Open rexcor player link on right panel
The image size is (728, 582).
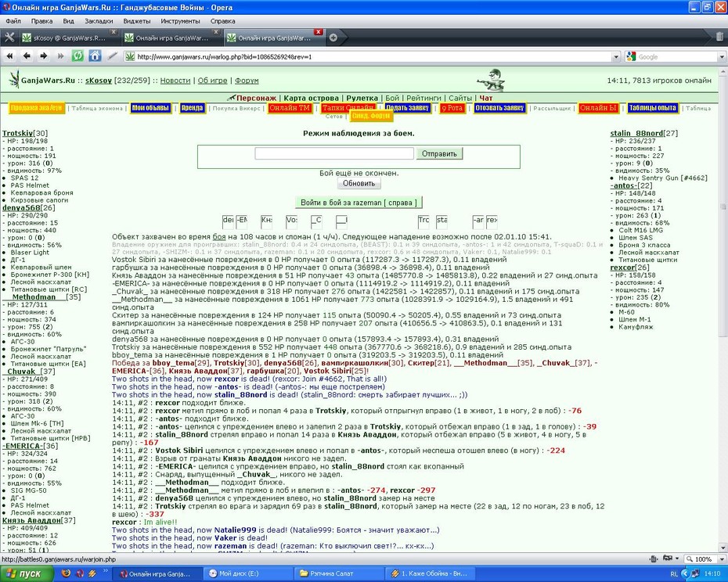click(622, 268)
